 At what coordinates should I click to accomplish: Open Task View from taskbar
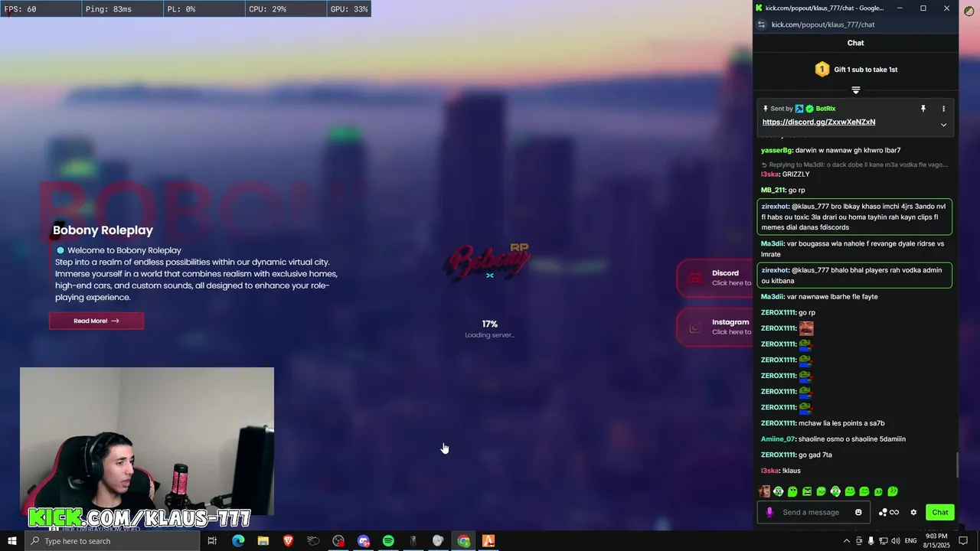coord(212,541)
